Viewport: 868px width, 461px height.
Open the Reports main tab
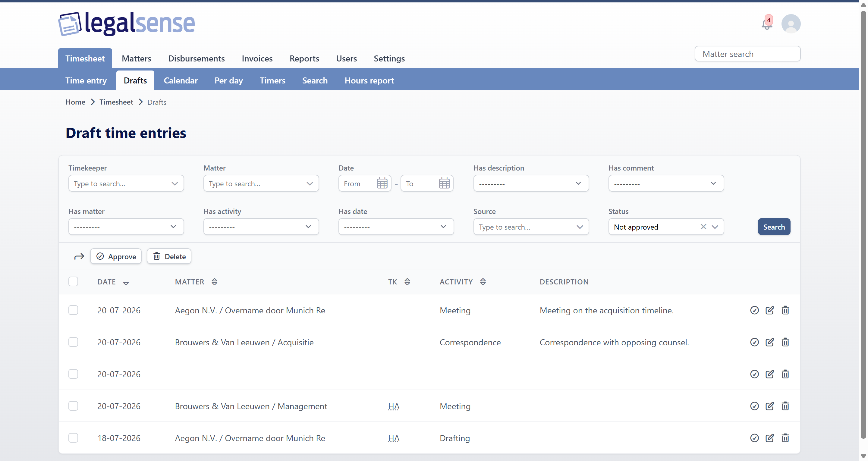[304, 58]
